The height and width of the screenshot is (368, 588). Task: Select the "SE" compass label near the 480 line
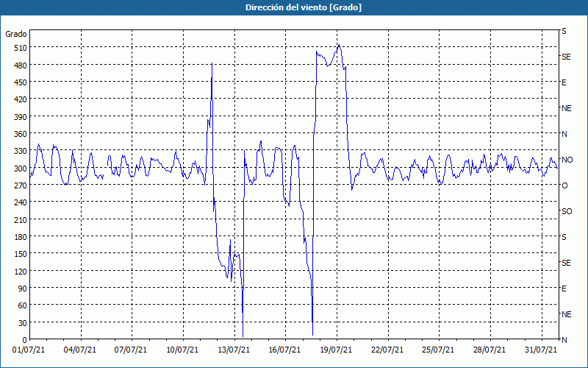[566, 57]
